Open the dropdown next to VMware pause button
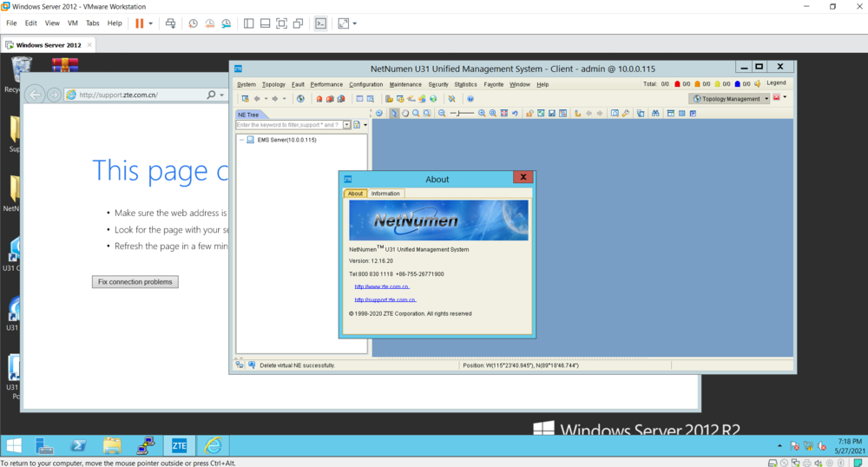The image size is (868, 467). pyautogui.click(x=151, y=23)
